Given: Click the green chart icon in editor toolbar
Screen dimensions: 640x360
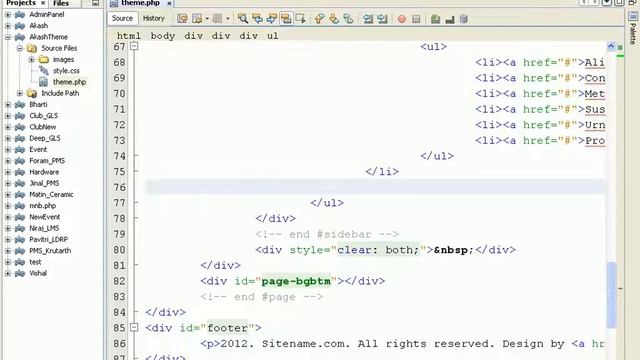Looking at the screenshot, I should (435, 19).
